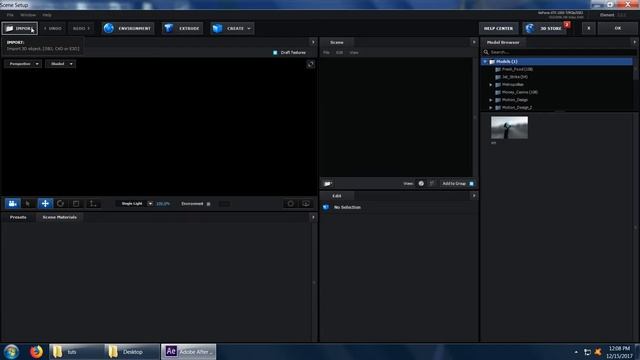Open the Scene panel options arrow

point(474,42)
